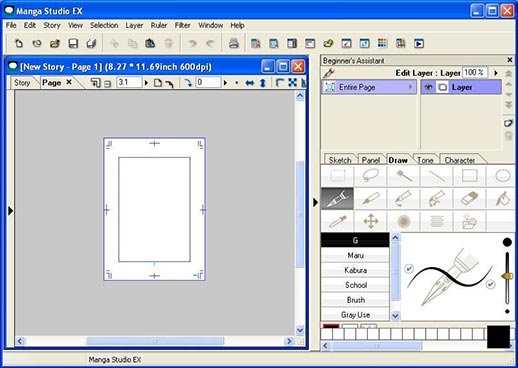Open the rotation angle dropdown arrow
This screenshot has width=518, height=368.
[225, 82]
